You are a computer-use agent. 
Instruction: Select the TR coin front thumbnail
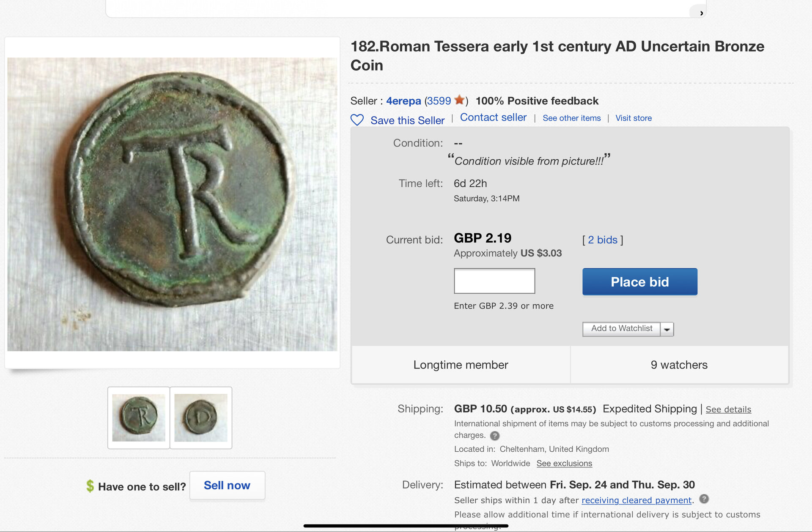[139, 417]
